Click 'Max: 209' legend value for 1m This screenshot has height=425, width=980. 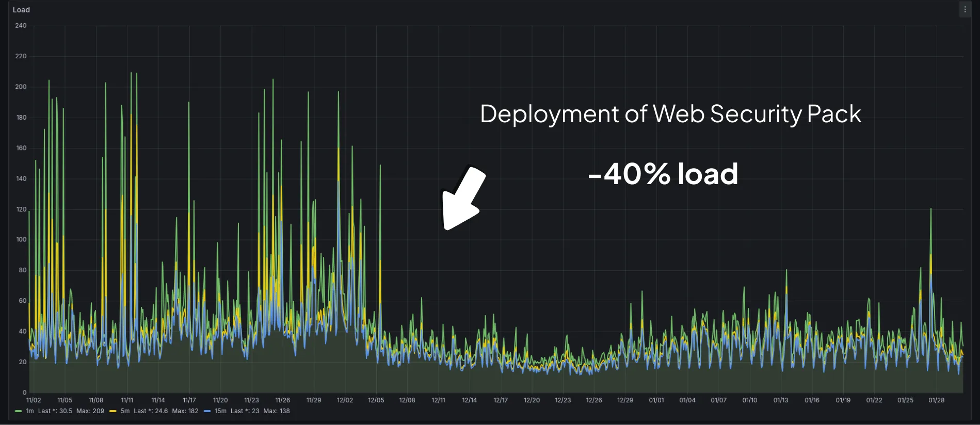[90, 411]
